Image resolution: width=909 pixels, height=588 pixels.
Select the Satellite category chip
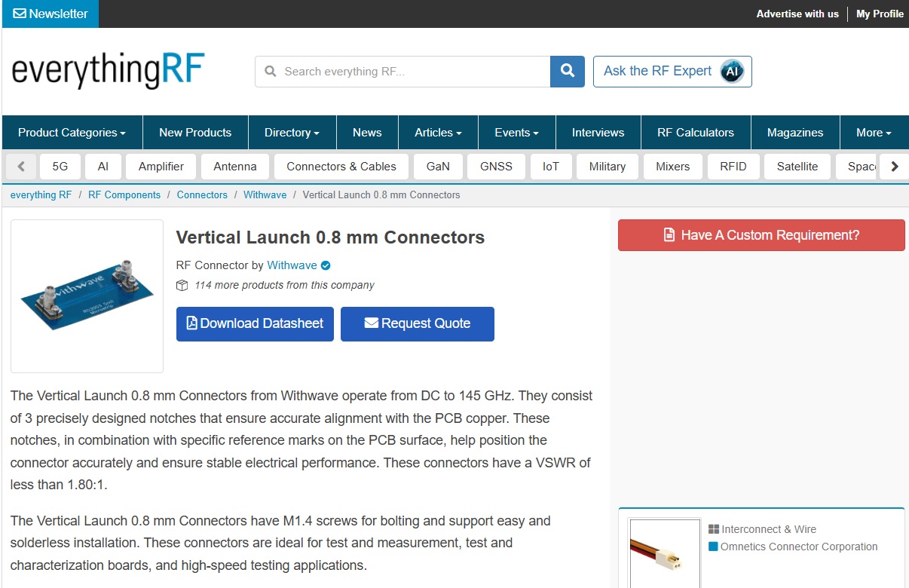pyautogui.click(x=797, y=167)
